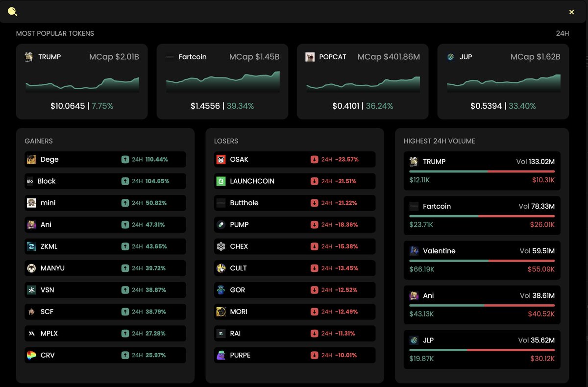Screen dimensions: 588x387
Task: Click the red down arrow beside OSAK
Action: click(315, 160)
